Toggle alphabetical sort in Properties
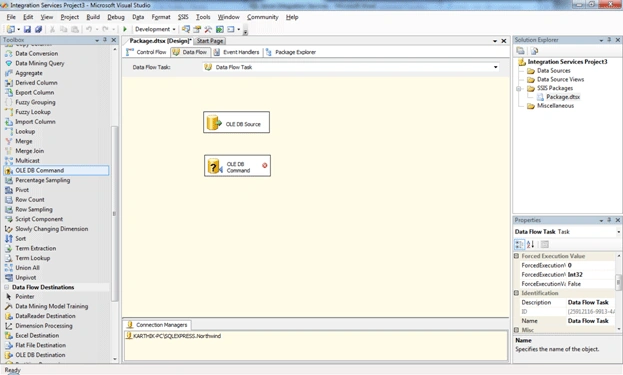623x375 pixels. [530, 244]
